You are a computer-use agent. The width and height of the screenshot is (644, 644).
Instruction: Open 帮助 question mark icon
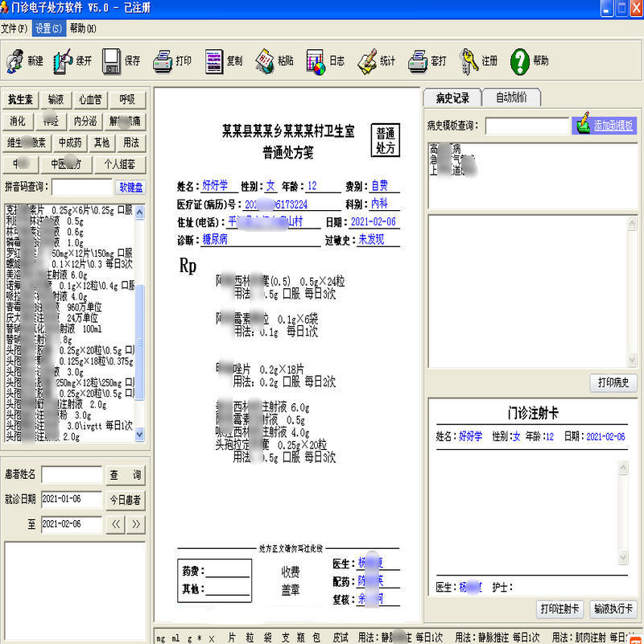(x=520, y=60)
